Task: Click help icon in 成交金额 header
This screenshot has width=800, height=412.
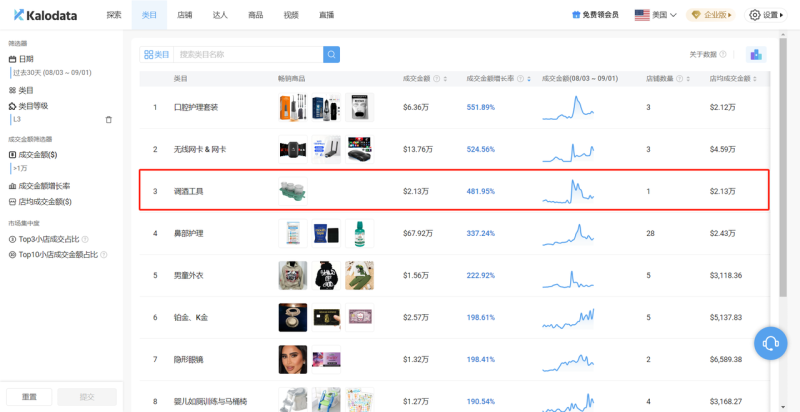Action: click(x=437, y=79)
